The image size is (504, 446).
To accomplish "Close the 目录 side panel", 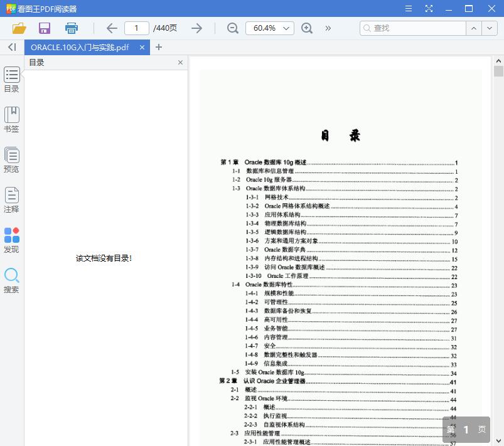I will click(180, 62).
